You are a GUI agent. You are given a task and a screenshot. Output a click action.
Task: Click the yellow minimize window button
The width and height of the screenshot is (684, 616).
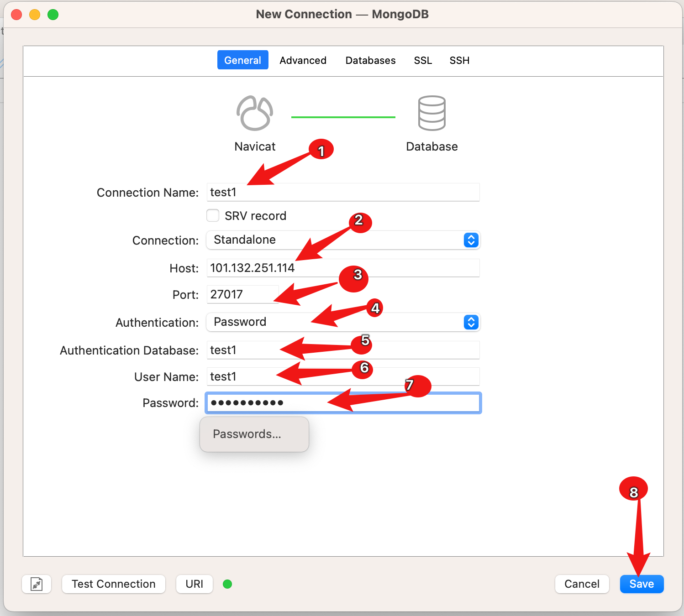coord(35,15)
